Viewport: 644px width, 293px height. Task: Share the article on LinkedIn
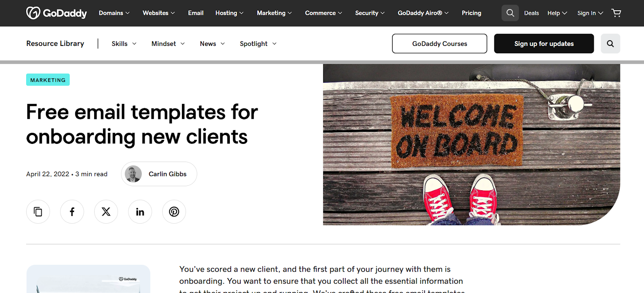140,211
